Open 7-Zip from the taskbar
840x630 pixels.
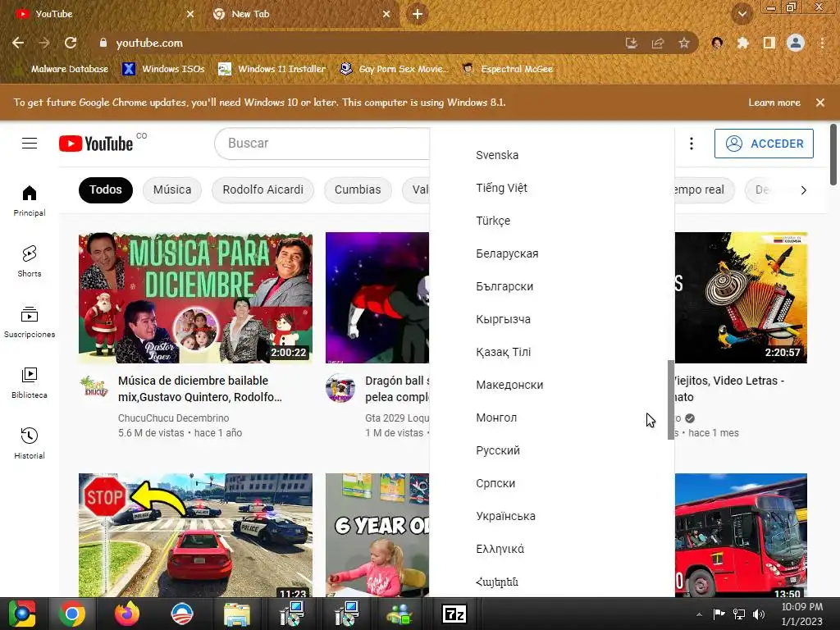tap(454, 614)
